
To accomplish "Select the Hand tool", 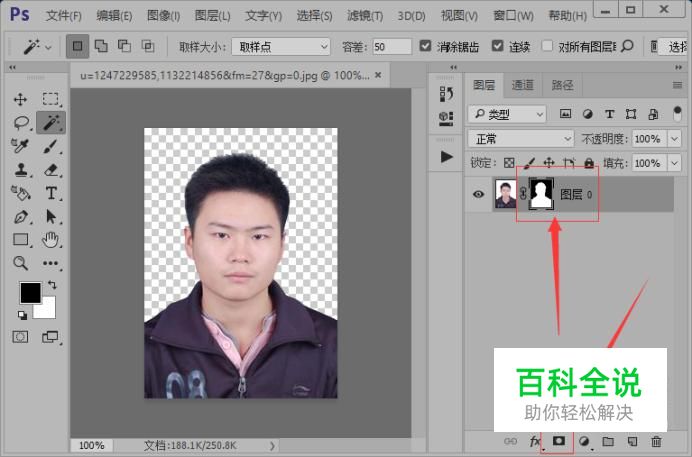I will (x=50, y=240).
